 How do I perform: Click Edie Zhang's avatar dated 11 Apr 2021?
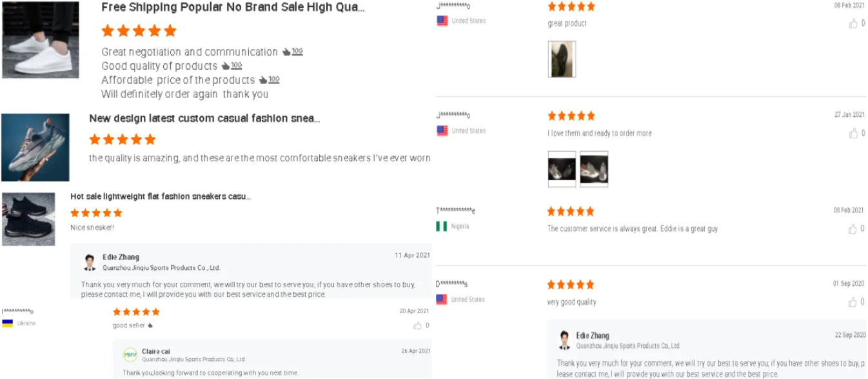tap(90, 262)
